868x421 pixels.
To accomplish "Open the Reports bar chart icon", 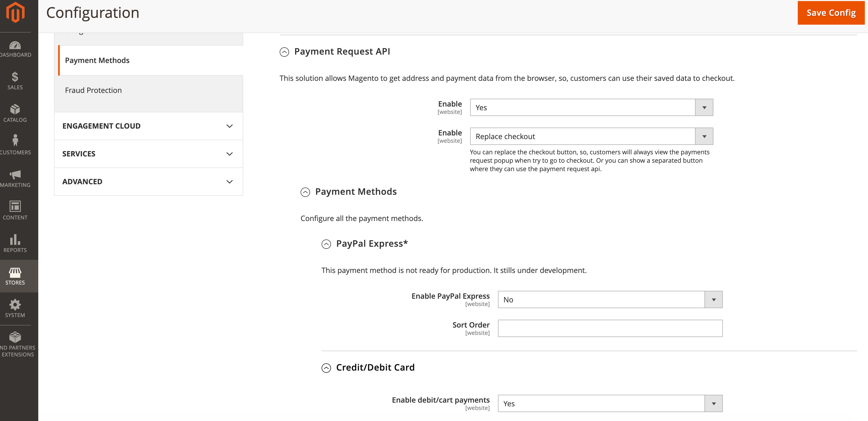I will click(15, 239).
